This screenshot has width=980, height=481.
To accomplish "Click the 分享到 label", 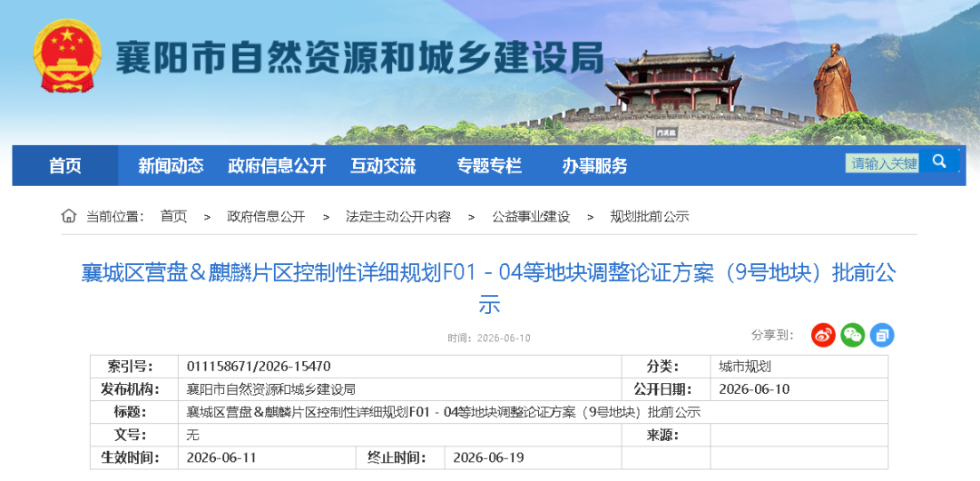I will pos(772,335).
